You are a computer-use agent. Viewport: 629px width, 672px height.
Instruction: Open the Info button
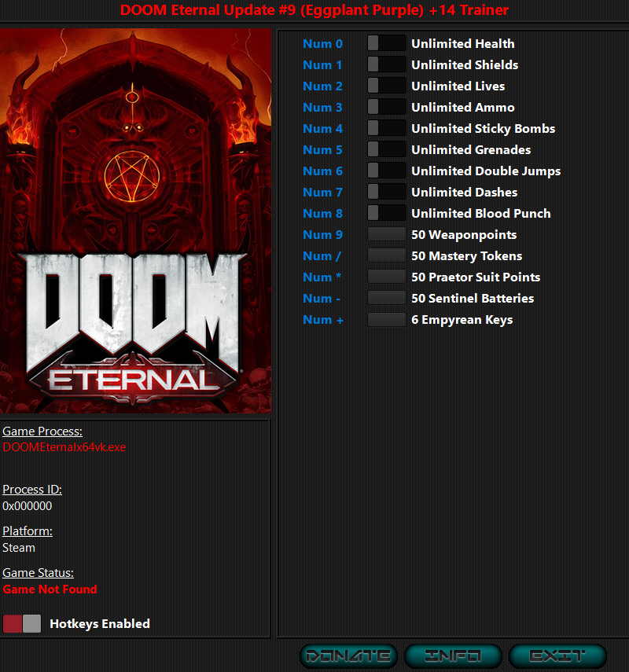point(453,655)
